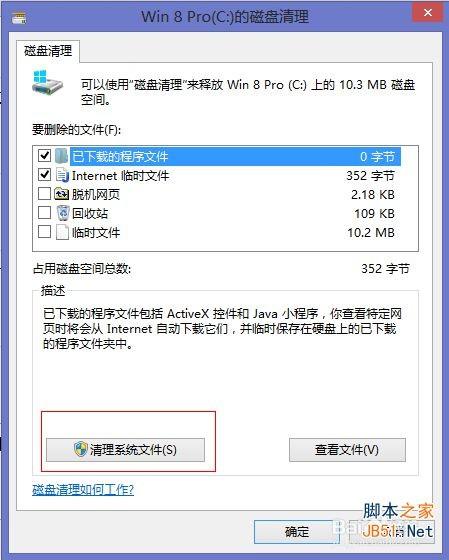Confirm with the 确定 button
Viewport: 449px width, 560px height.
[x=296, y=532]
